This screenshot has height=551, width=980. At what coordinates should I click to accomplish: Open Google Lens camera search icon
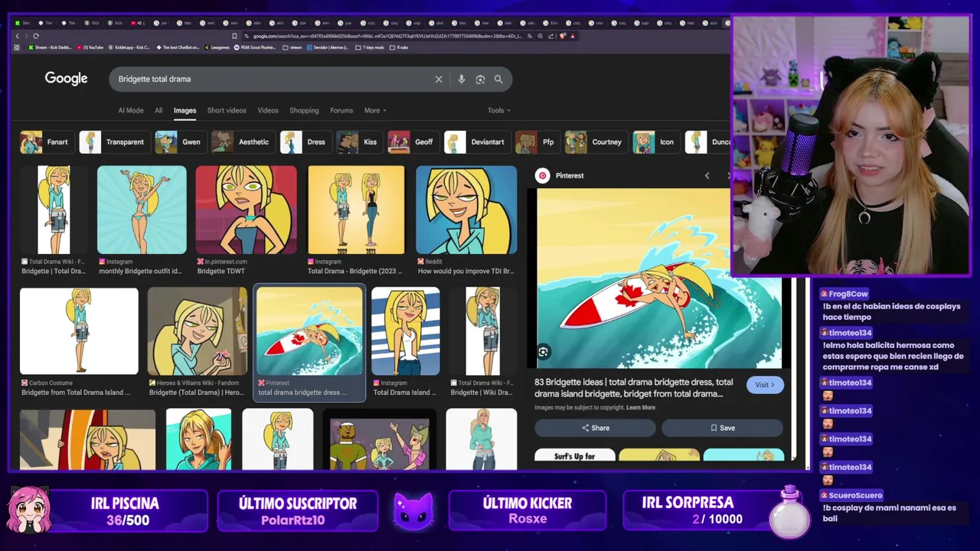480,79
